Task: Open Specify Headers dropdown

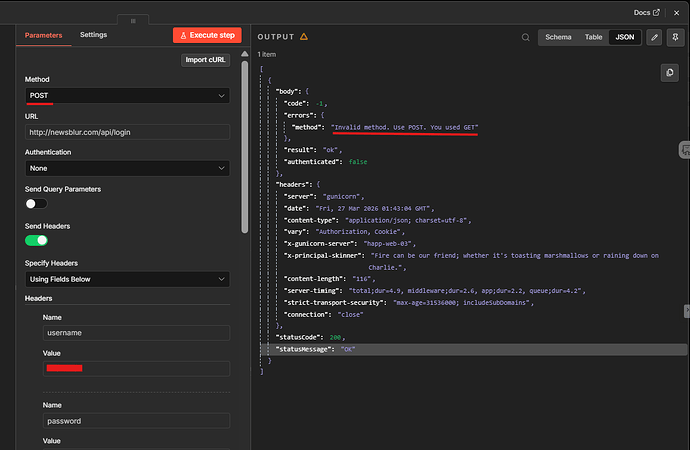Action: pos(128,278)
